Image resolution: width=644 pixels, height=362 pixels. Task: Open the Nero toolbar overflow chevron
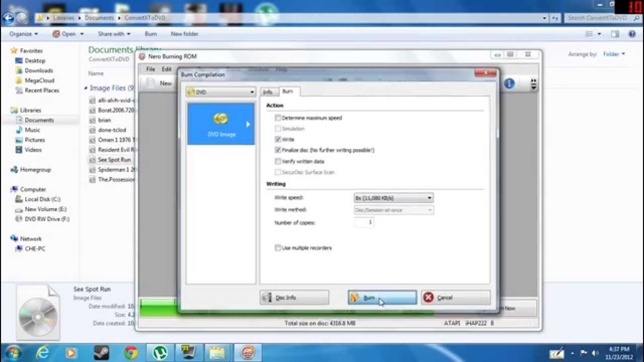pos(533,84)
